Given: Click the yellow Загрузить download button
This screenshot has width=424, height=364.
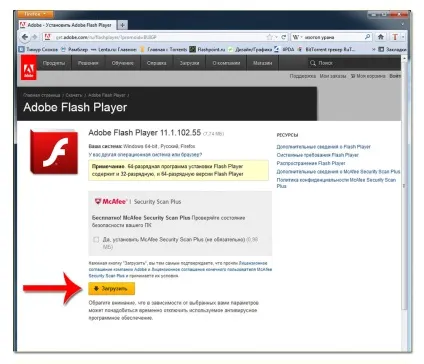Looking at the screenshot, I should pos(112,289).
